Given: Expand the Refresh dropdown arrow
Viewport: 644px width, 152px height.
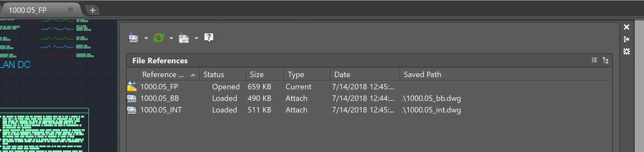Looking at the screenshot, I should [171, 38].
